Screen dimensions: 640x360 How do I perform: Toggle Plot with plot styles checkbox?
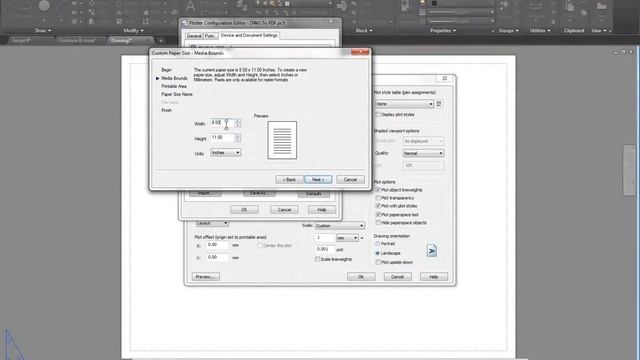pyautogui.click(x=378, y=206)
